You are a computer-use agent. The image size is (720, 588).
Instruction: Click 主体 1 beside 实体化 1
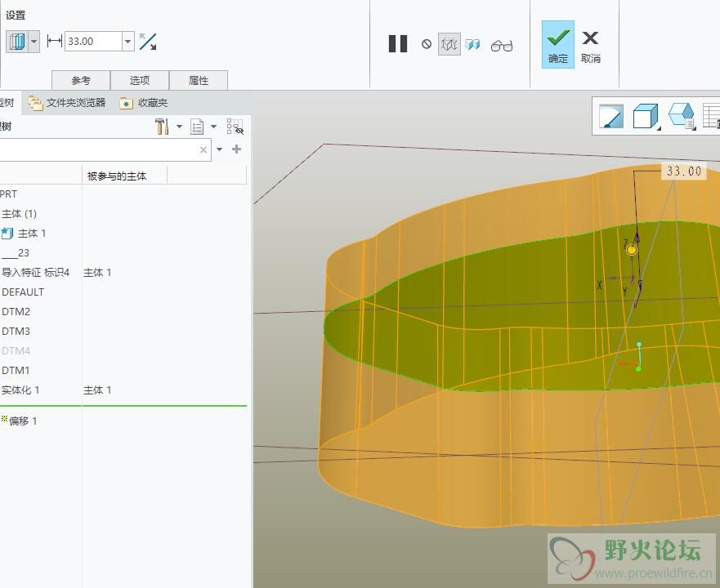click(x=97, y=390)
